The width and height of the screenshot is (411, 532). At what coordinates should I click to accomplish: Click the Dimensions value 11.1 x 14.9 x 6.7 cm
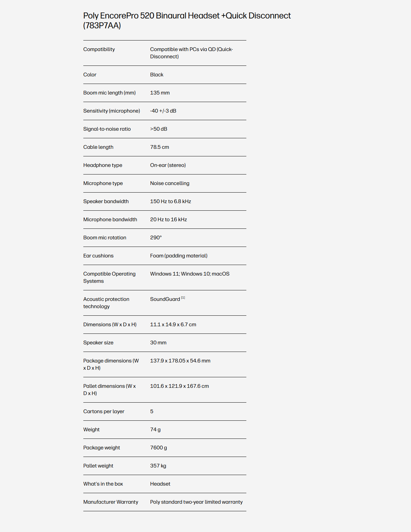click(x=173, y=325)
